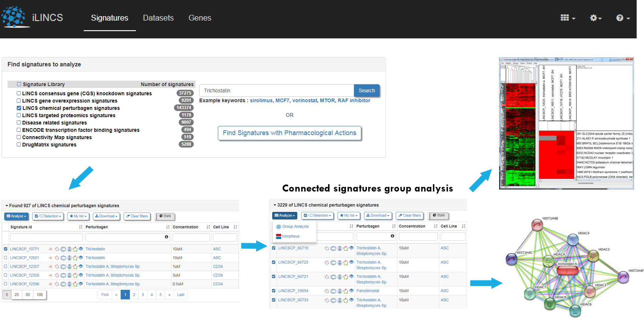Open the gear settings menu
The width and height of the screenshot is (644, 324).
click(x=595, y=18)
